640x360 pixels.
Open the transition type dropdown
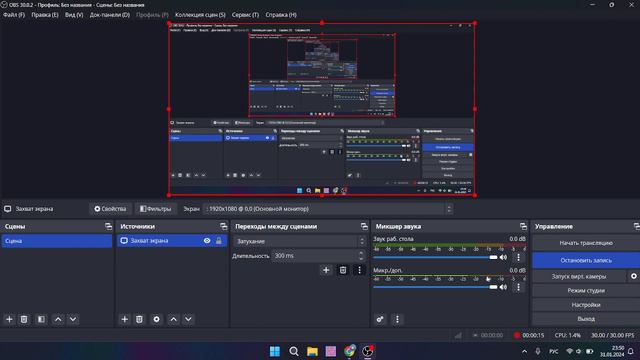(300, 241)
